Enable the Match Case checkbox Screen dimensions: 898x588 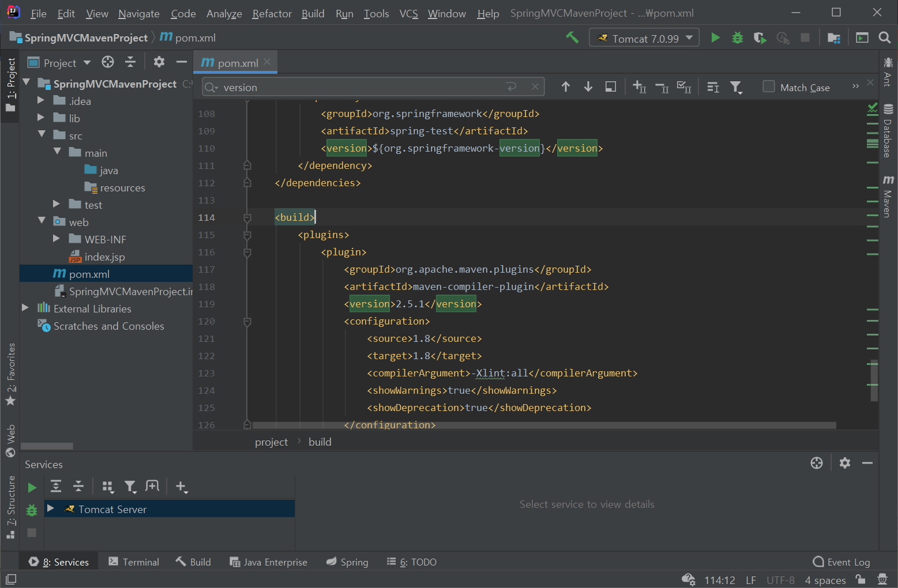(768, 87)
